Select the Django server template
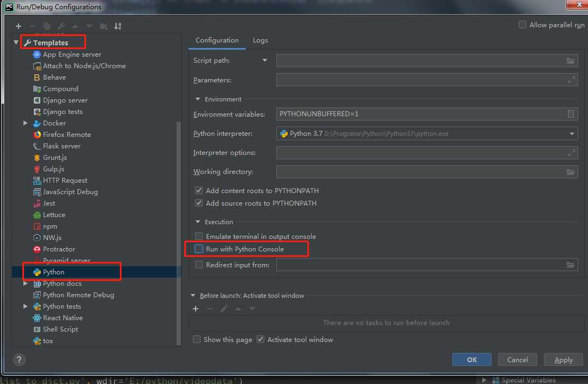The image size is (588, 384). coord(60,100)
